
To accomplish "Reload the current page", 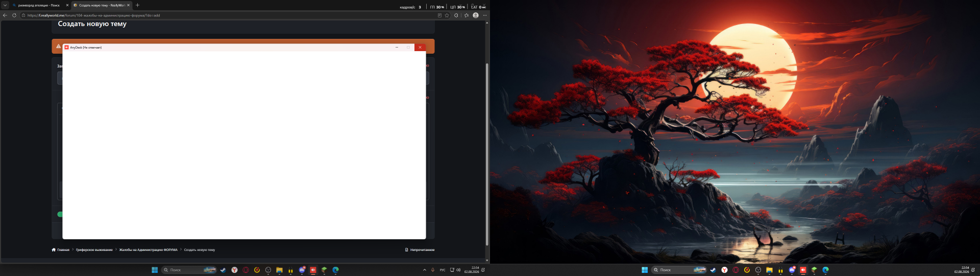I will point(14,15).
